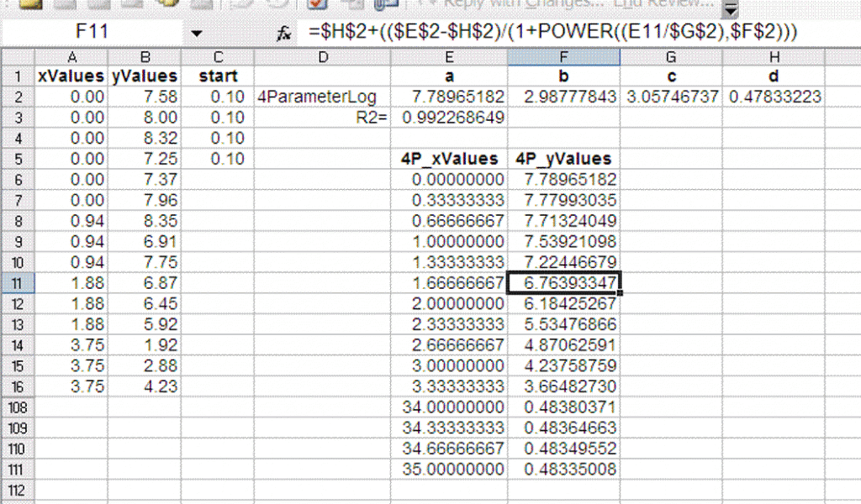Select column F by its header
This screenshot has height=504, width=861.
coord(563,57)
